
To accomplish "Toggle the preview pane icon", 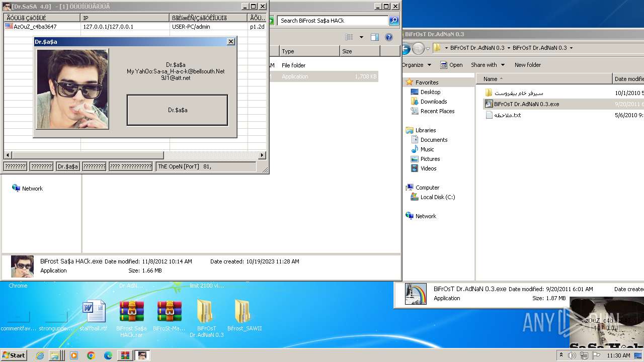I will [374, 37].
